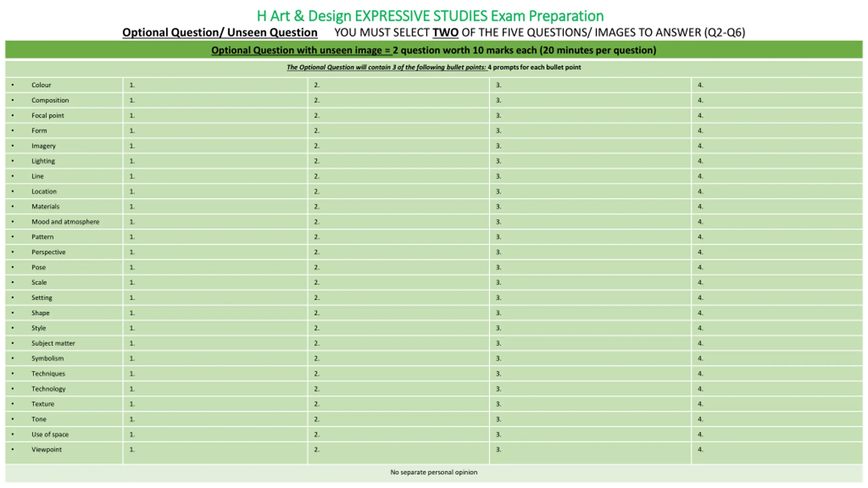Click prompt cell 2 in the Colour row
Screen dimensions: 868x488
399,85
